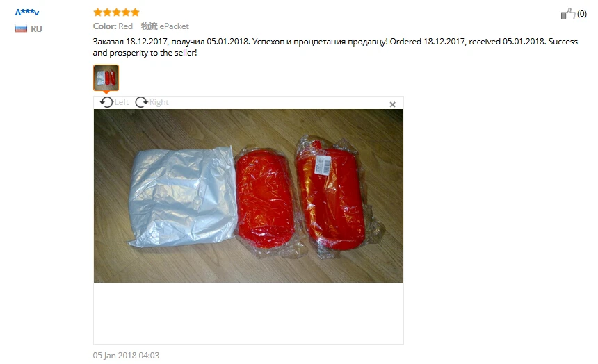The width and height of the screenshot is (598, 364).
Task: Click the fifth orange rating star
Action: pyautogui.click(x=135, y=13)
